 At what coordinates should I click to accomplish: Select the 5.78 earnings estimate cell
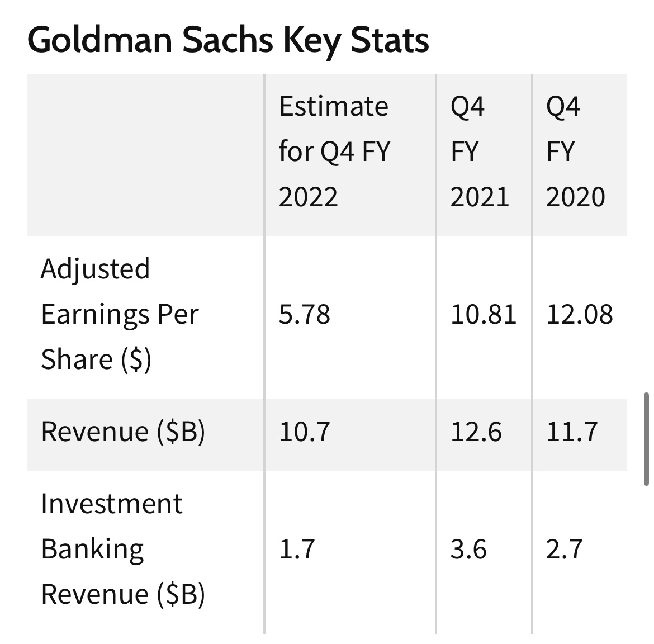tap(305, 314)
